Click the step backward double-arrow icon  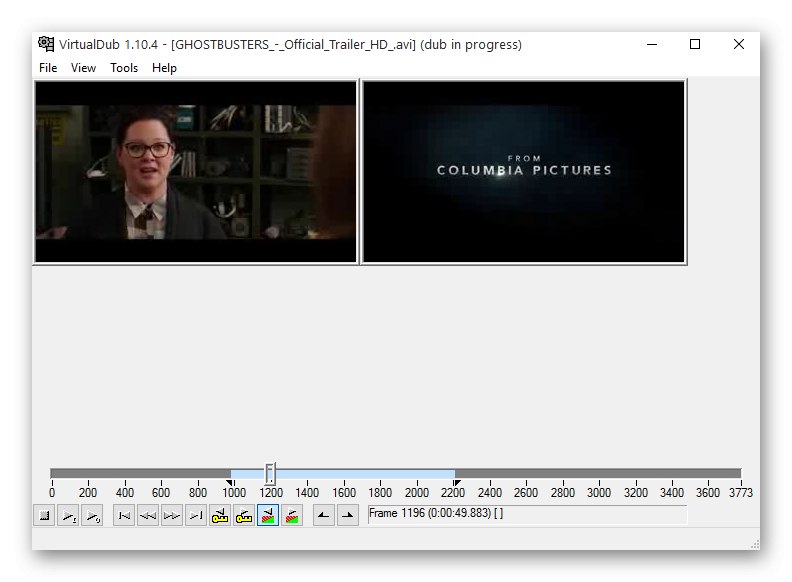148,516
